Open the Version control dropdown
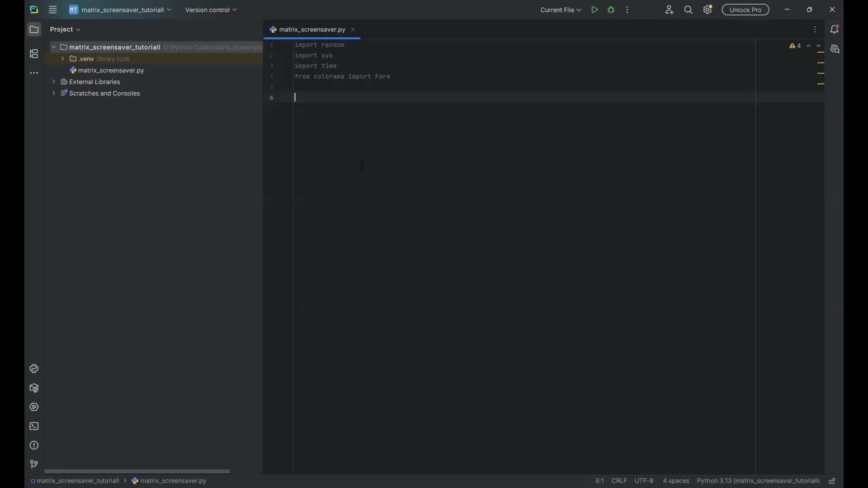The image size is (868, 488). (x=211, y=9)
